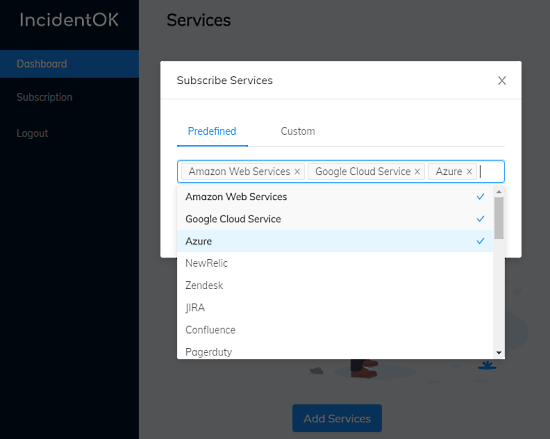This screenshot has height=439, width=550.
Task: Open Dashboard in the sidebar
Action: pos(69,64)
